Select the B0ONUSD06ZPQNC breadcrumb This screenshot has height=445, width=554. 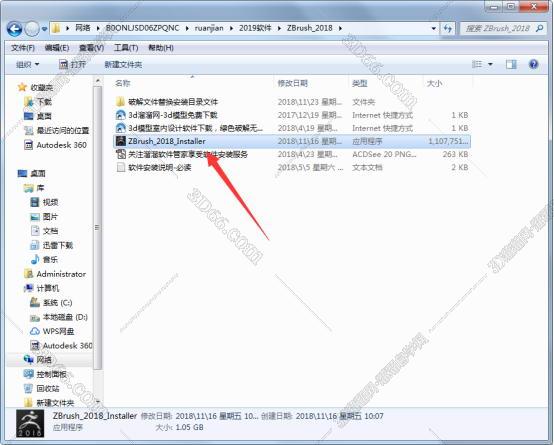(x=142, y=28)
